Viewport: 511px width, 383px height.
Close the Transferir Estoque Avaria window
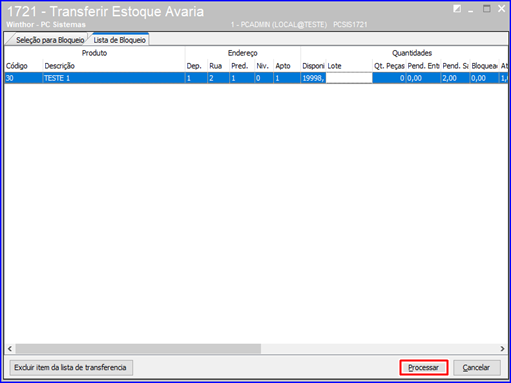(x=502, y=9)
